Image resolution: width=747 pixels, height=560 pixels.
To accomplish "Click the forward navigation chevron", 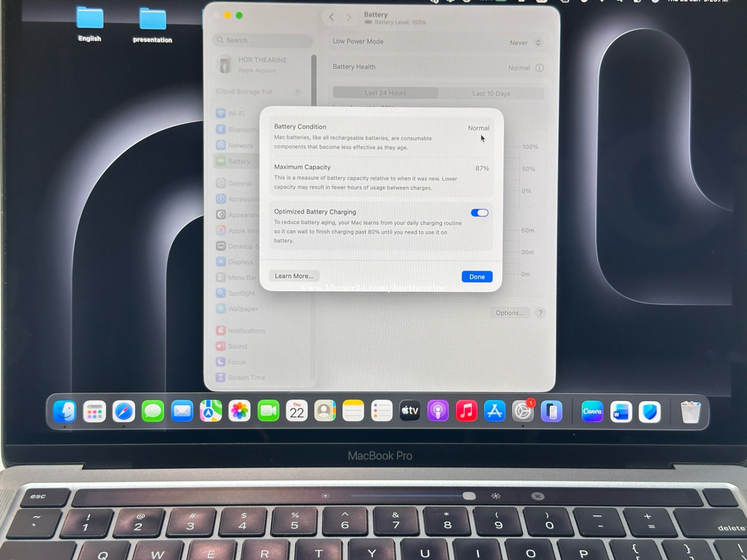I will [x=349, y=17].
